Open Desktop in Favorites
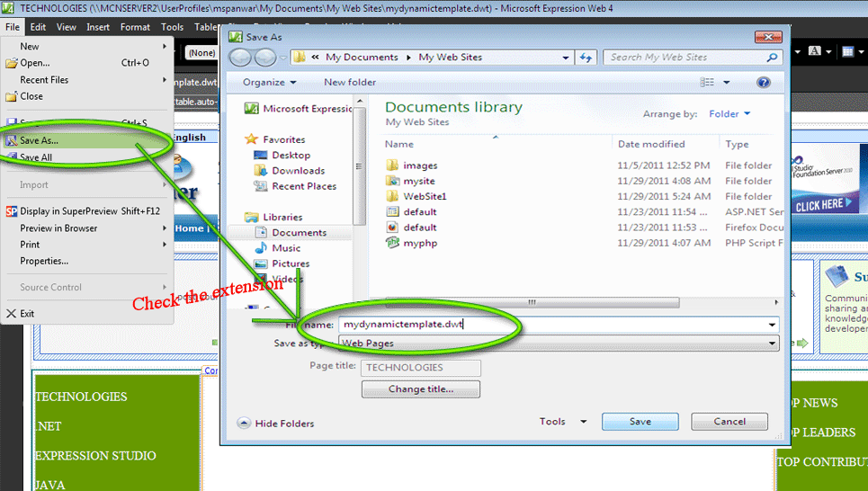Image resolution: width=868 pixels, height=491 pixels. coord(291,156)
